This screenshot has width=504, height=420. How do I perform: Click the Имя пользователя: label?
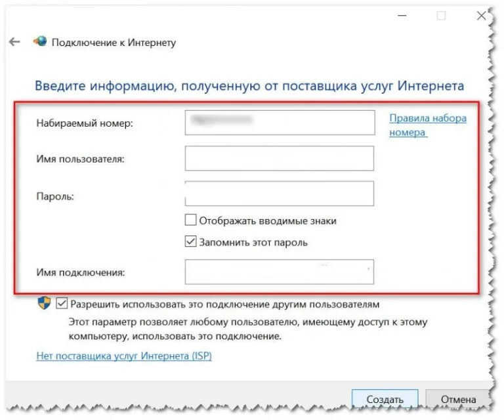tap(80, 159)
